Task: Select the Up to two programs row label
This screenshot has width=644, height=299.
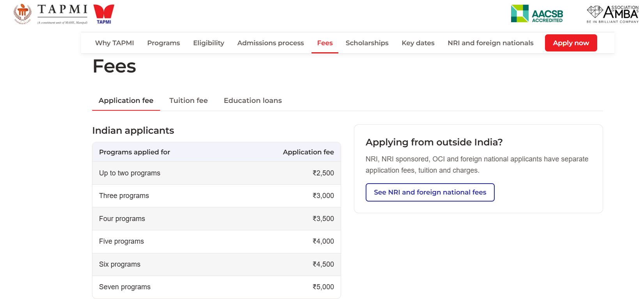Action: point(130,173)
